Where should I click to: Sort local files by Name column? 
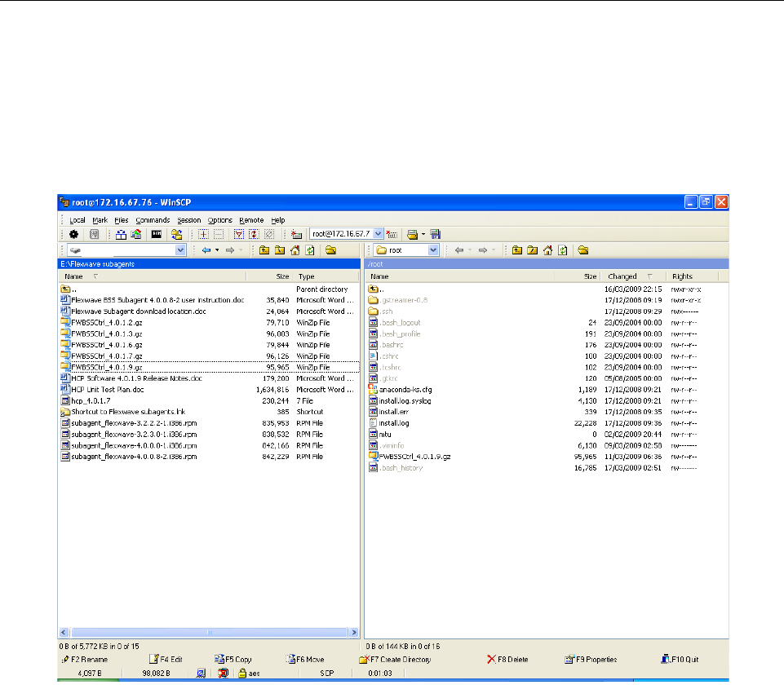[153, 276]
